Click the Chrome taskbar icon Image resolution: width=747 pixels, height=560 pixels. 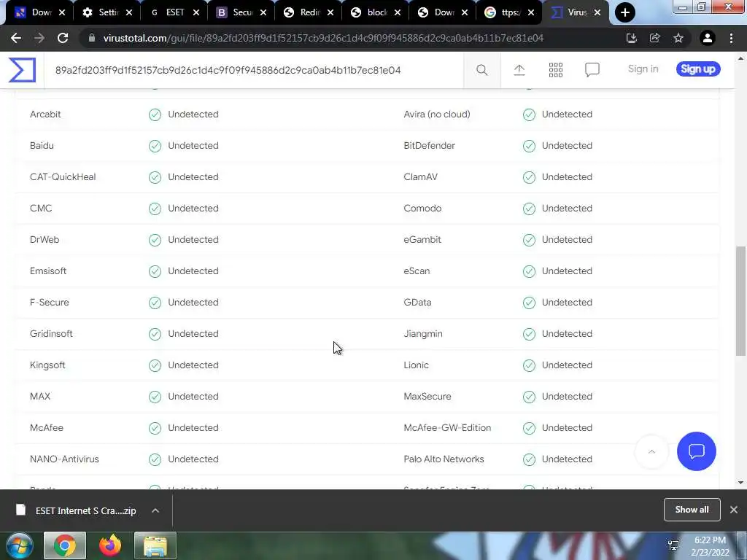(x=65, y=545)
